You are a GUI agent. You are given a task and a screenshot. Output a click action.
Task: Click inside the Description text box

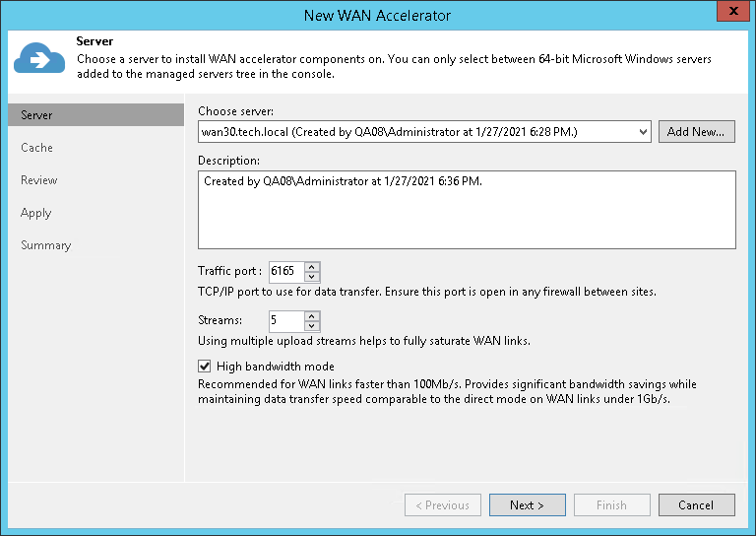click(x=467, y=210)
